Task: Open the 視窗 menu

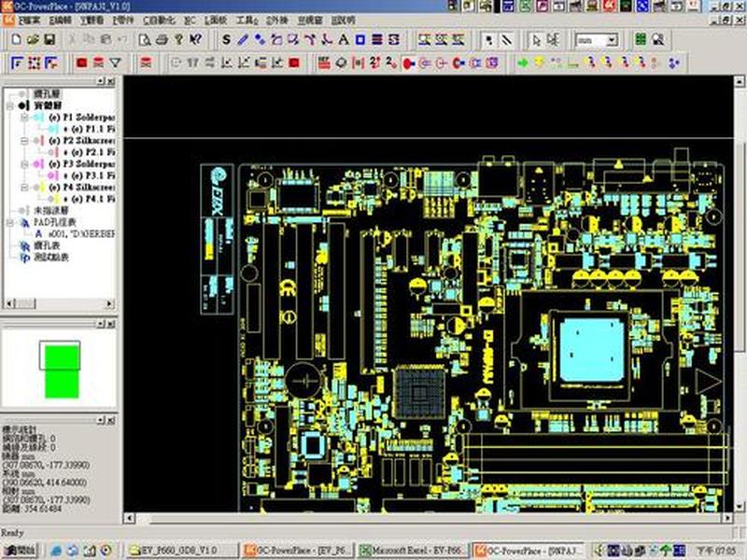Action: coord(310,21)
